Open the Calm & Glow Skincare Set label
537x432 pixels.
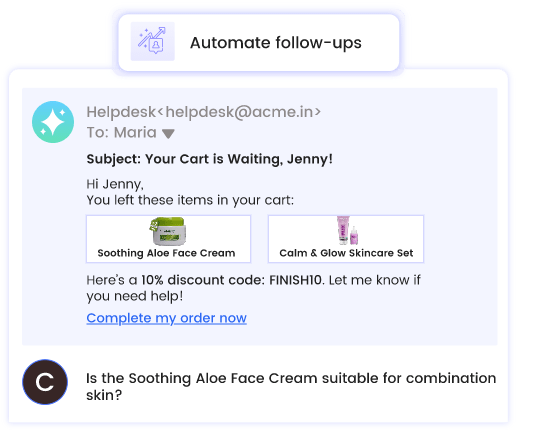click(x=346, y=253)
